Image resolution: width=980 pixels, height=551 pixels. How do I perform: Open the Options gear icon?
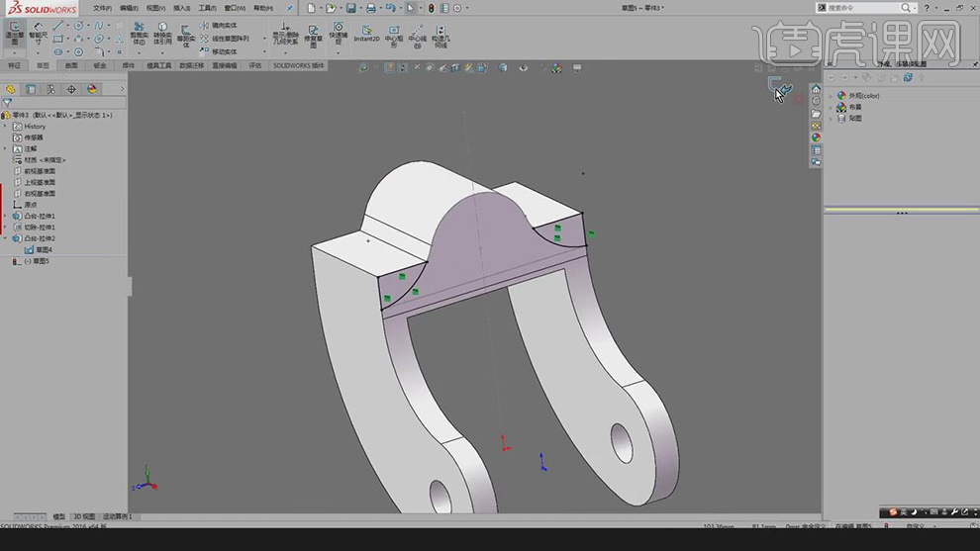[457, 8]
